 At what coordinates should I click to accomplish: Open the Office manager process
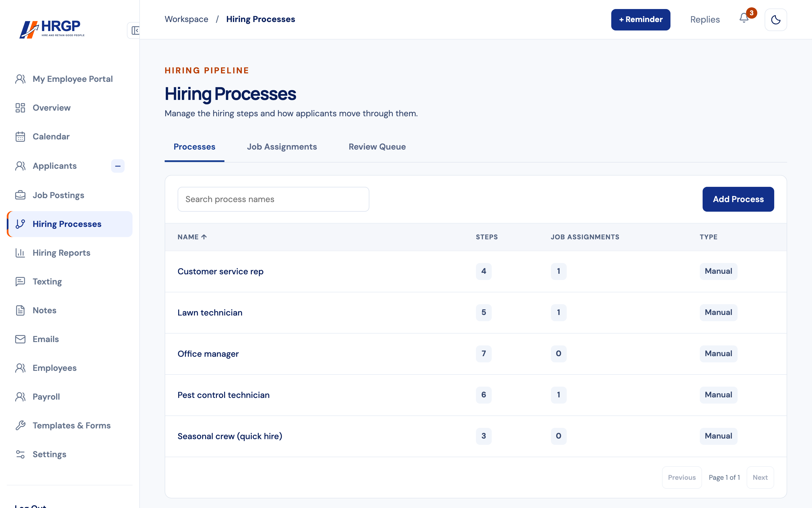208,354
